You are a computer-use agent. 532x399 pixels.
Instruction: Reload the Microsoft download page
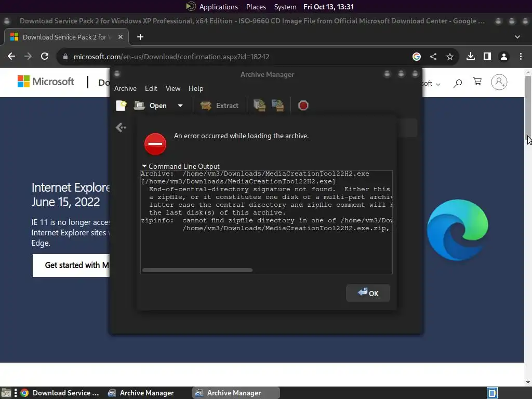point(45,56)
